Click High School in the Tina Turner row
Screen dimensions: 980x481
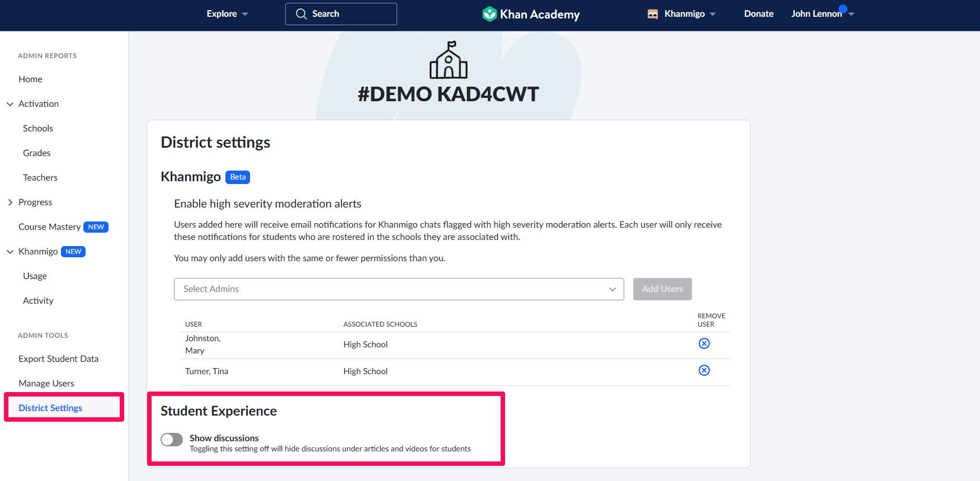365,371
